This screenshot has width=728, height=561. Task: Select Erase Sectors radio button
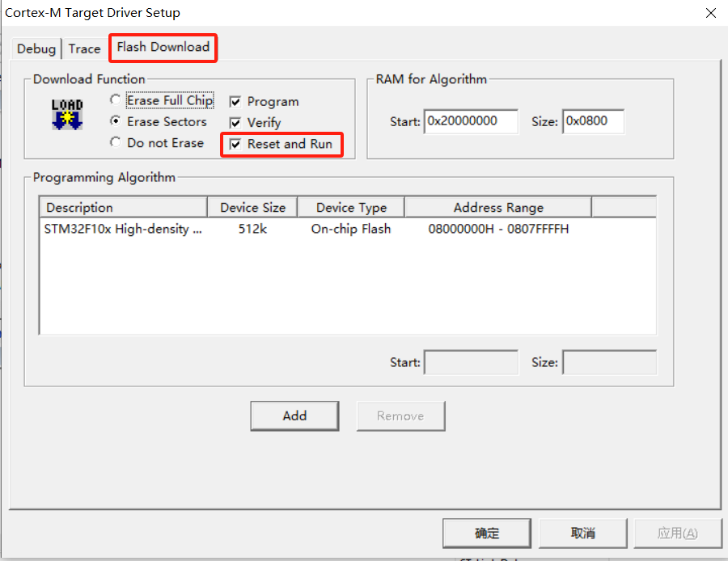tap(116, 121)
